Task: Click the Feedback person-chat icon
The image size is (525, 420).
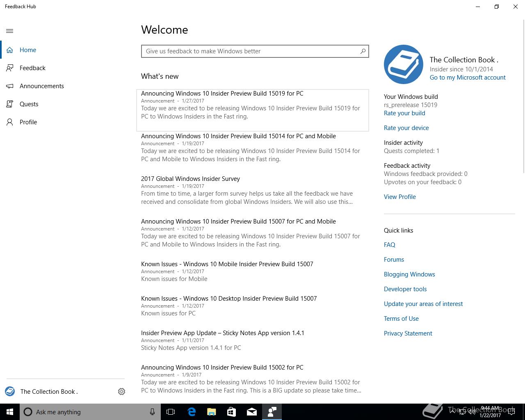Action: click(x=10, y=68)
